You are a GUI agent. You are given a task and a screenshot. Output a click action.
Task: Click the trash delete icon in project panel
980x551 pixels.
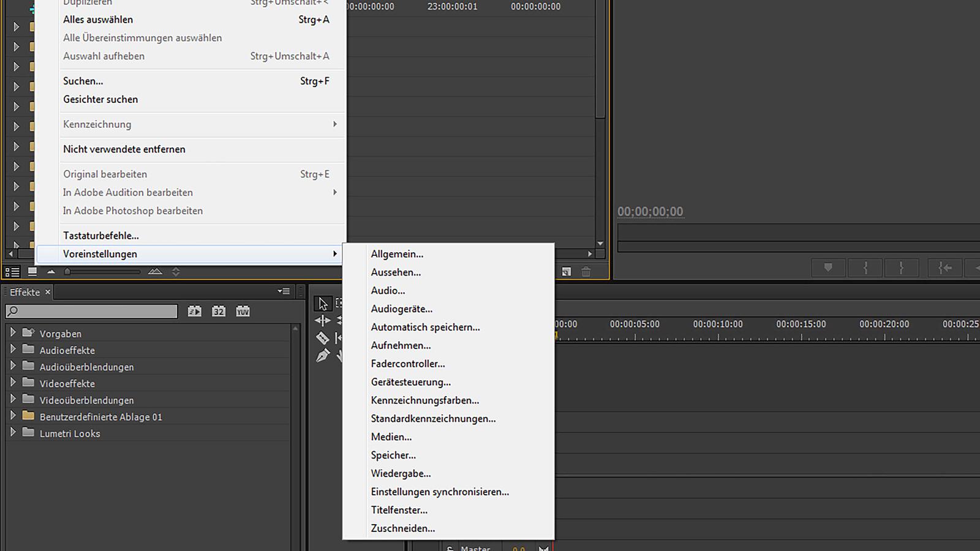pyautogui.click(x=586, y=272)
